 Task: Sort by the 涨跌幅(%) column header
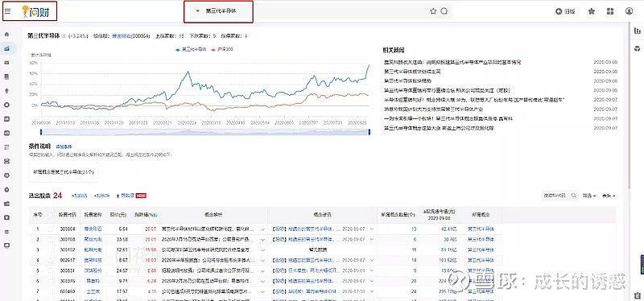point(146,215)
